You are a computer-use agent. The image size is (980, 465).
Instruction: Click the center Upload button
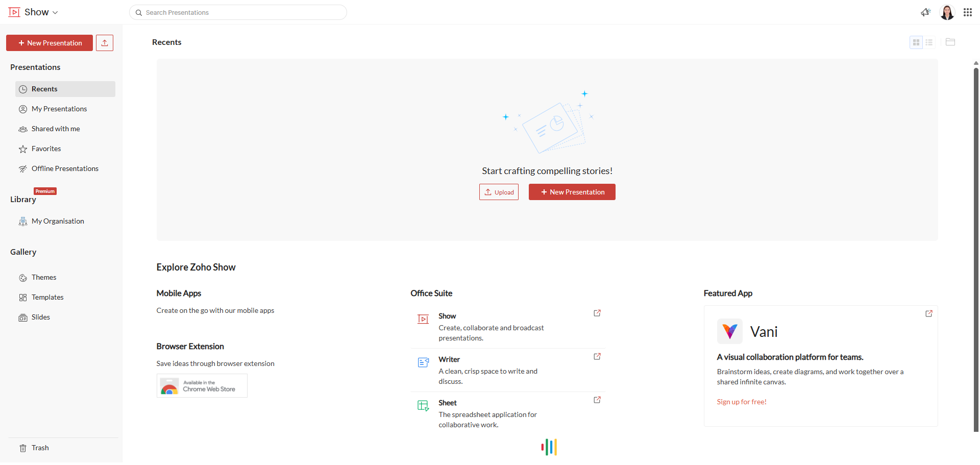coord(499,192)
